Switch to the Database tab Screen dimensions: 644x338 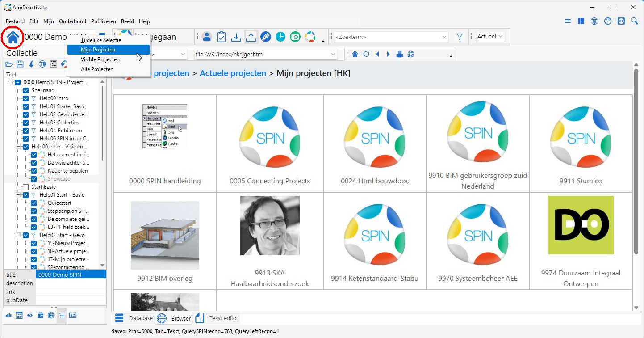134,318
